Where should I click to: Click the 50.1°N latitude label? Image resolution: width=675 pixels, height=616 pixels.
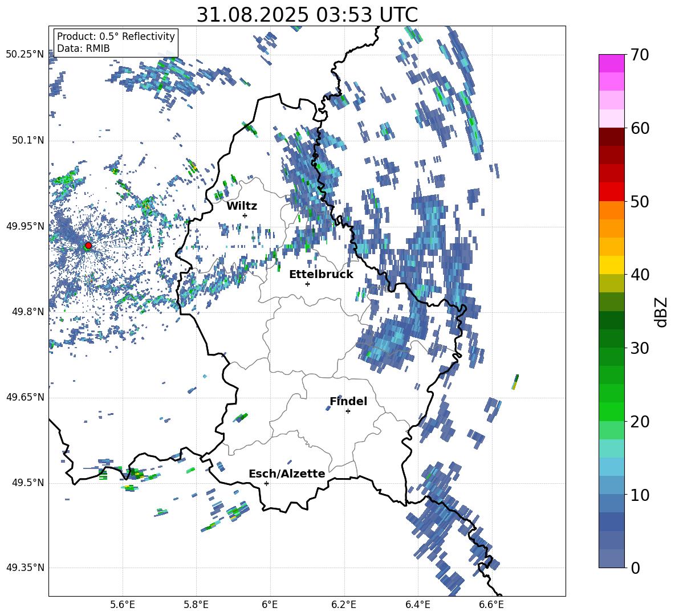pyautogui.click(x=28, y=141)
